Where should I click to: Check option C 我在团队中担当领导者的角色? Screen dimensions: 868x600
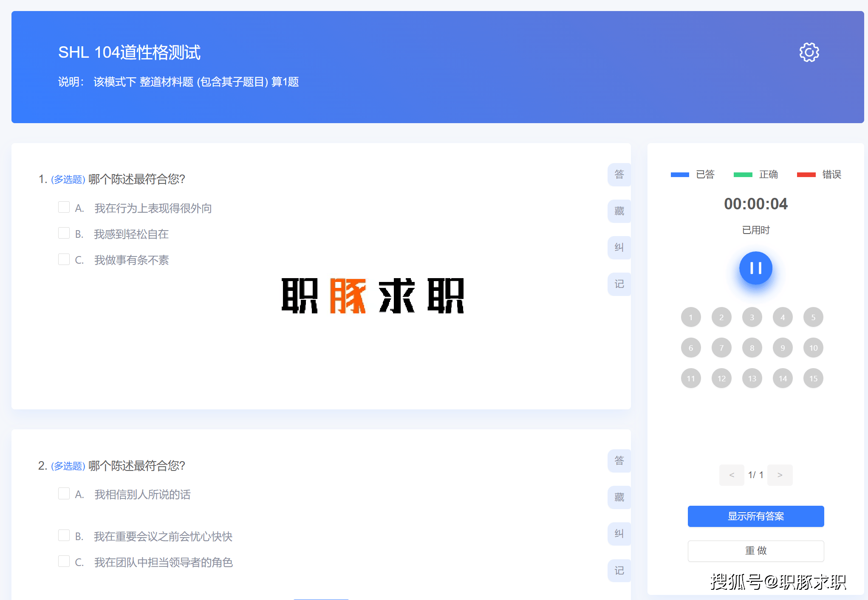point(64,561)
